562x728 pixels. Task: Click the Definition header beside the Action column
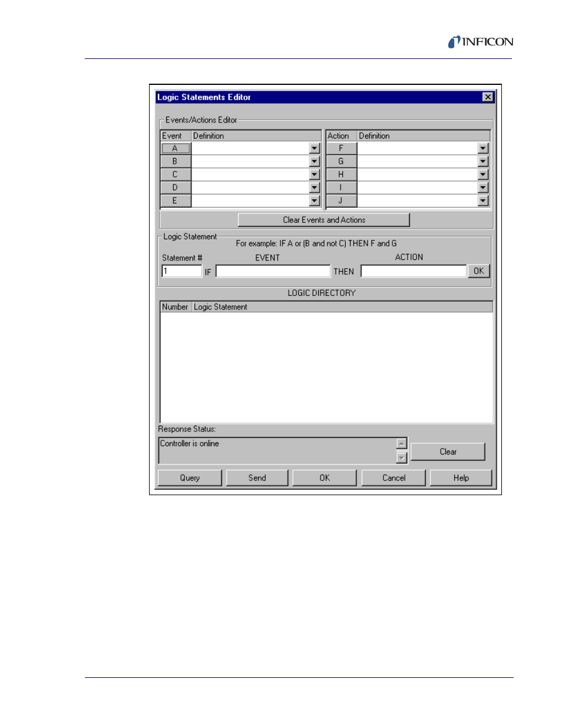click(x=424, y=136)
